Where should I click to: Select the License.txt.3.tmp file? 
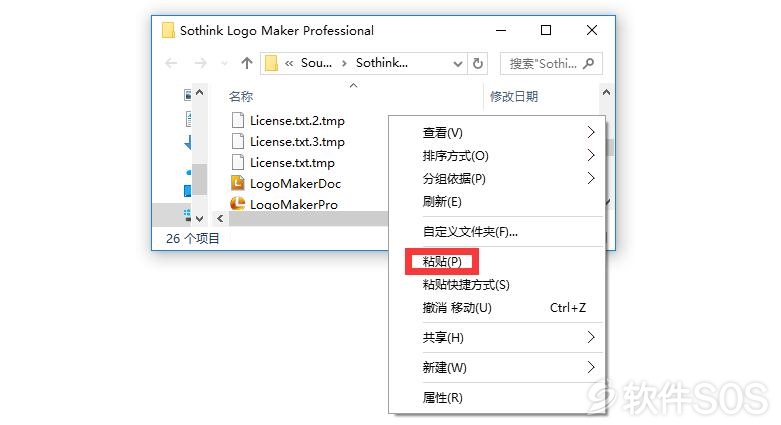297,142
